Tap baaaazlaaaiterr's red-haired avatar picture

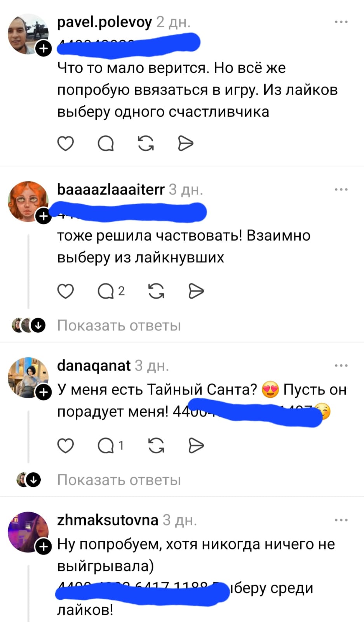(28, 201)
